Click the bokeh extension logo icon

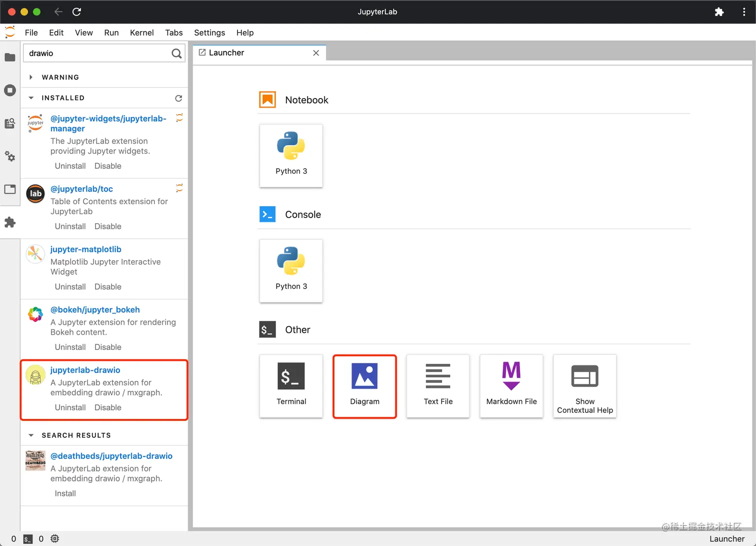coord(35,314)
